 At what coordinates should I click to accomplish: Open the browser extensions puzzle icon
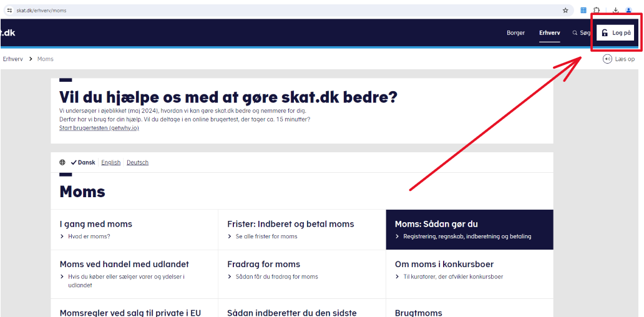click(x=597, y=11)
